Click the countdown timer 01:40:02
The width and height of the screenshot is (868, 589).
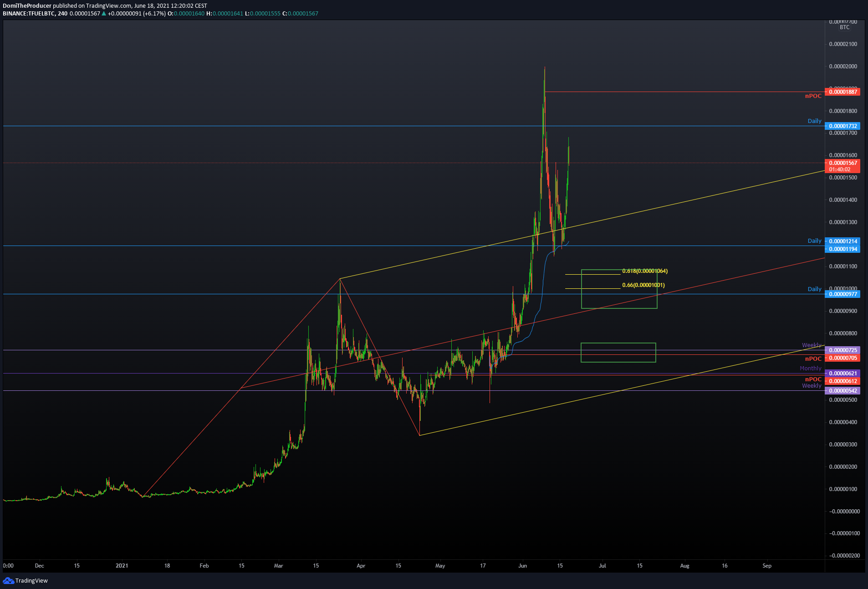point(840,169)
